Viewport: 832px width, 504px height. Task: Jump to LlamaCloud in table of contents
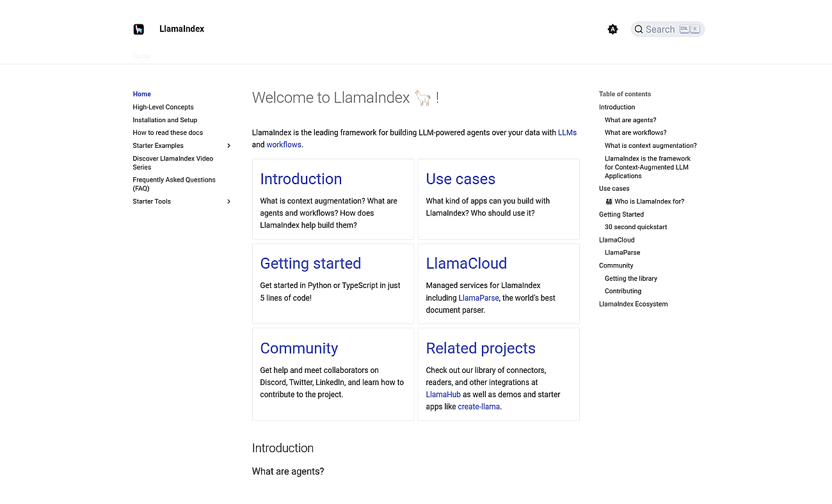click(x=617, y=240)
